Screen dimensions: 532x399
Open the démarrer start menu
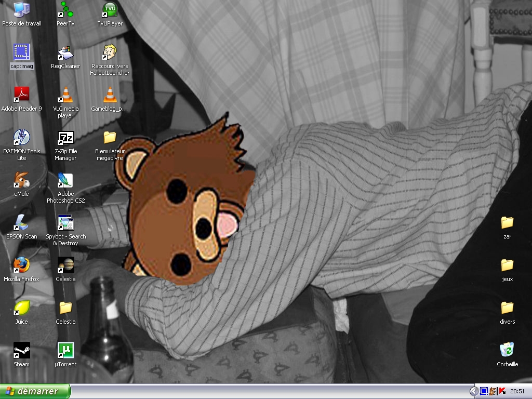click(x=35, y=391)
